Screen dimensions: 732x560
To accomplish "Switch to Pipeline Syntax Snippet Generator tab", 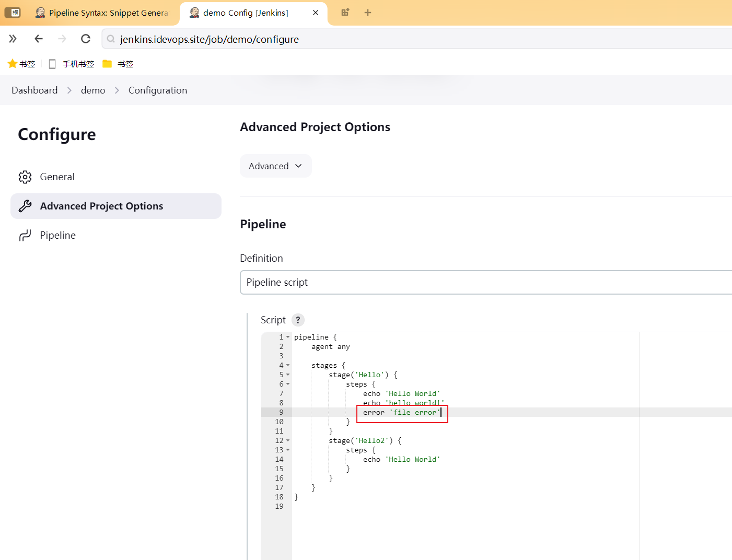I will click(102, 13).
